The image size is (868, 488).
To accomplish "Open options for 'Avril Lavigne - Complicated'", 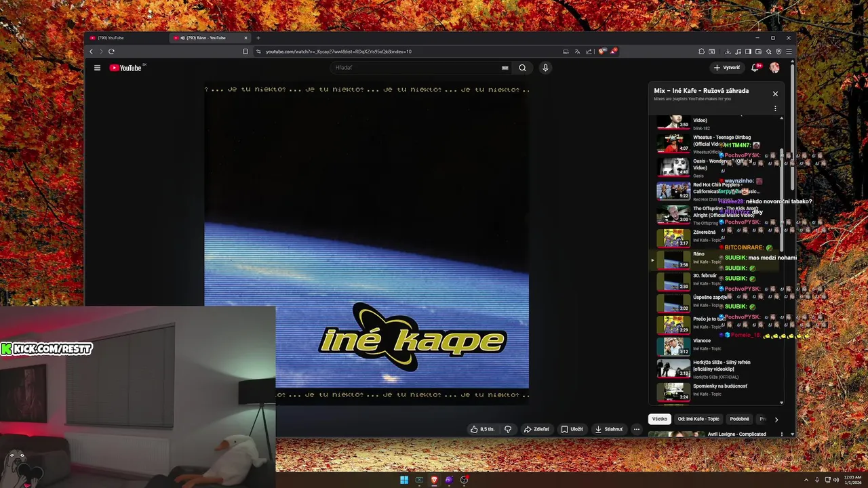I will [781, 434].
